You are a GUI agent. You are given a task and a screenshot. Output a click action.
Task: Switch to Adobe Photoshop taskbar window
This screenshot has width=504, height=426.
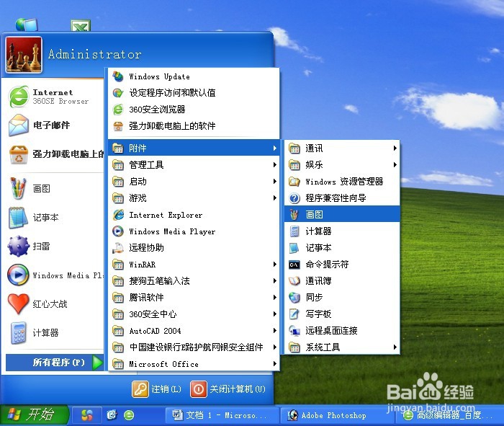(x=337, y=415)
